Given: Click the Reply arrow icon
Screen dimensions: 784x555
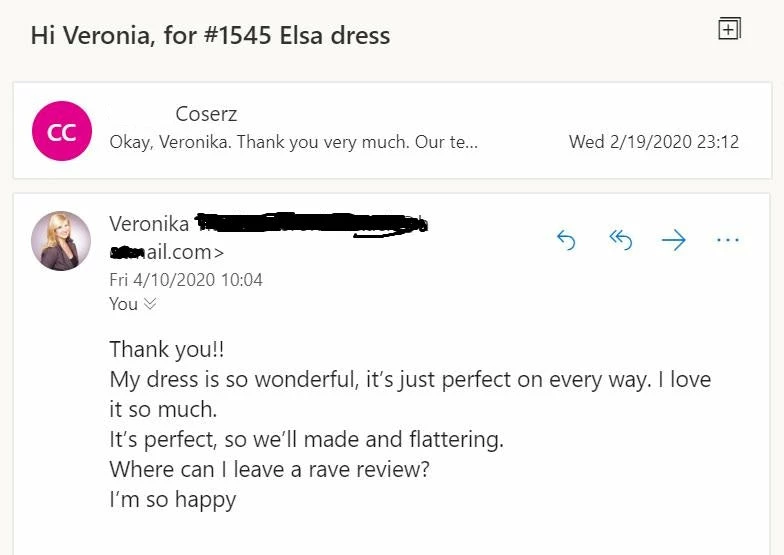Looking at the screenshot, I should 566,240.
